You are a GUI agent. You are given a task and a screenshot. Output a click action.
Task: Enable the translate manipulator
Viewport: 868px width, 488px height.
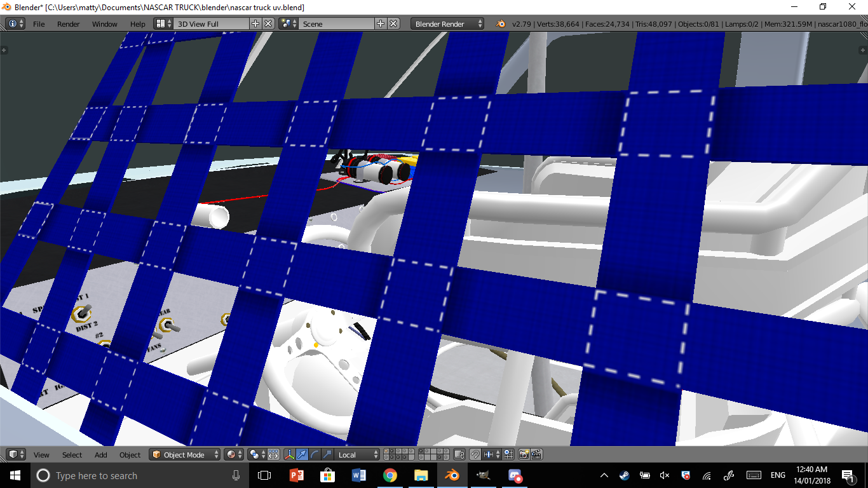point(302,454)
